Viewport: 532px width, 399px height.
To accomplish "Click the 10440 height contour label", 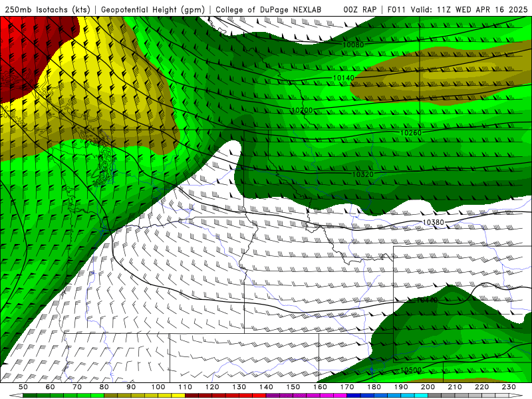I will tap(427, 300).
